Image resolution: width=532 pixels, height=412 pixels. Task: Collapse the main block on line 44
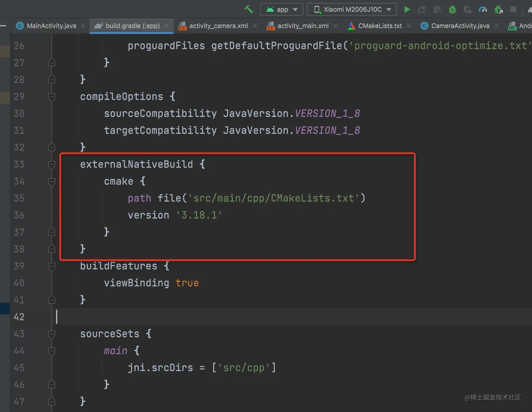(x=52, y=351)
